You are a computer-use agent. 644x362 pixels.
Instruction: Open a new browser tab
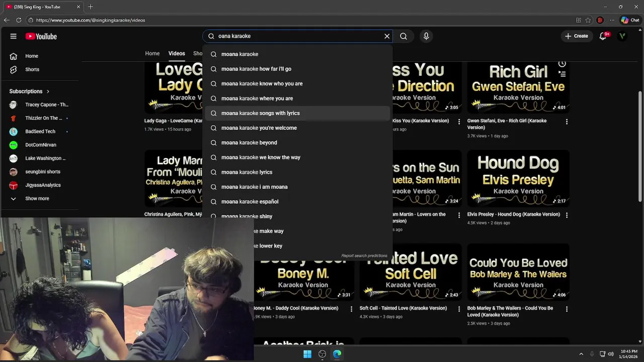tap(91, 7)
